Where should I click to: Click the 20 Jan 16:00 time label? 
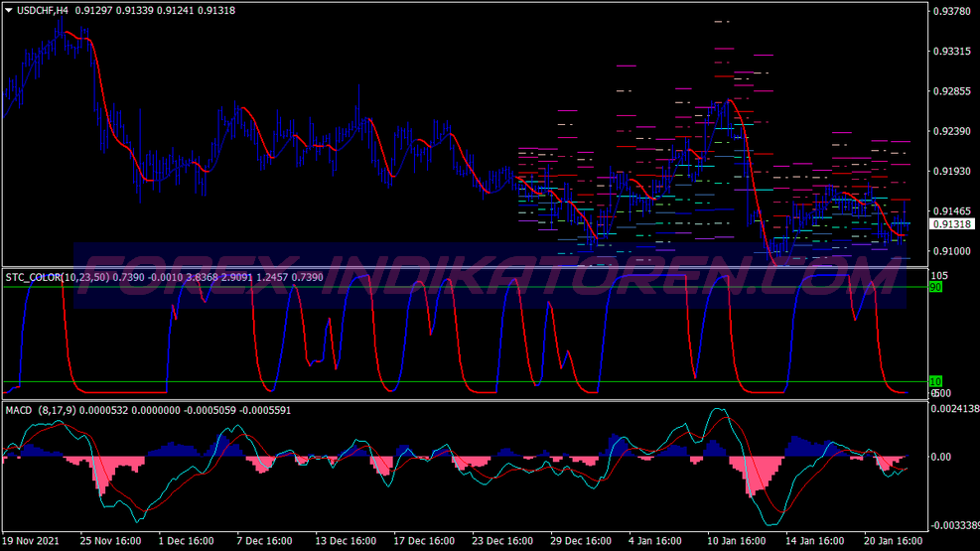pyautogui.click(x=891, y=542)
